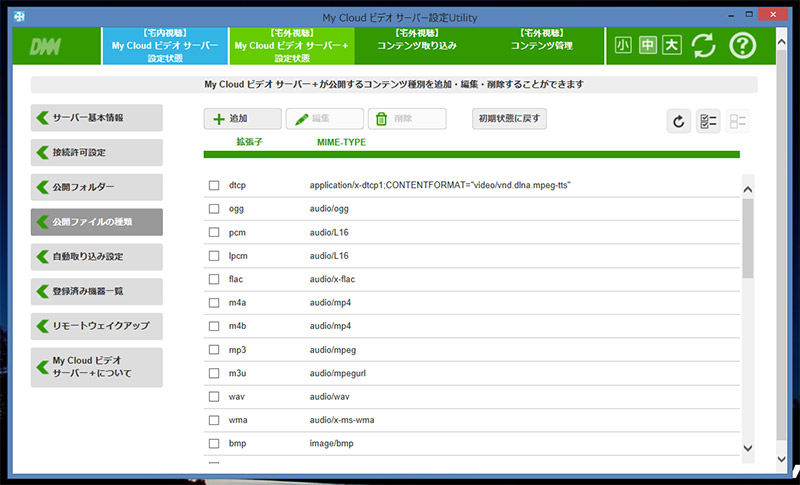Click the 追加 add button
This screenshot has width=800, height=485.
pyautogui.click(x=242, y=119)
